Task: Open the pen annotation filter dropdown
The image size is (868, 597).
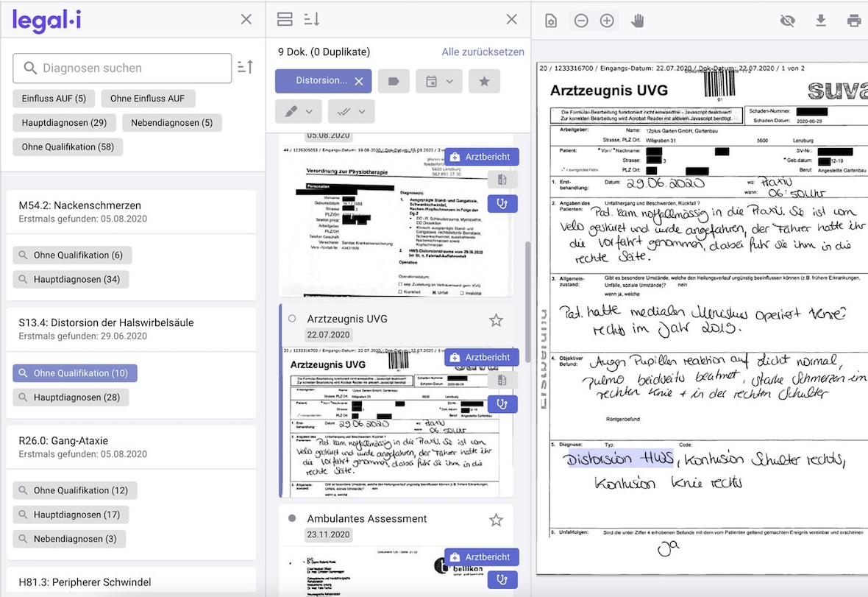Action: click(299, 111)
